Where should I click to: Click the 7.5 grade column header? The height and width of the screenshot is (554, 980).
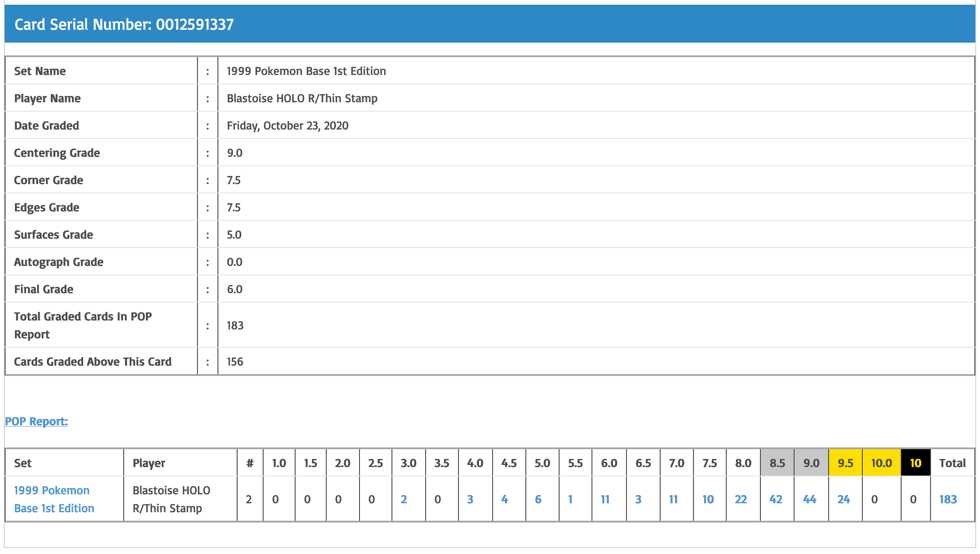(x=710, y=463)
